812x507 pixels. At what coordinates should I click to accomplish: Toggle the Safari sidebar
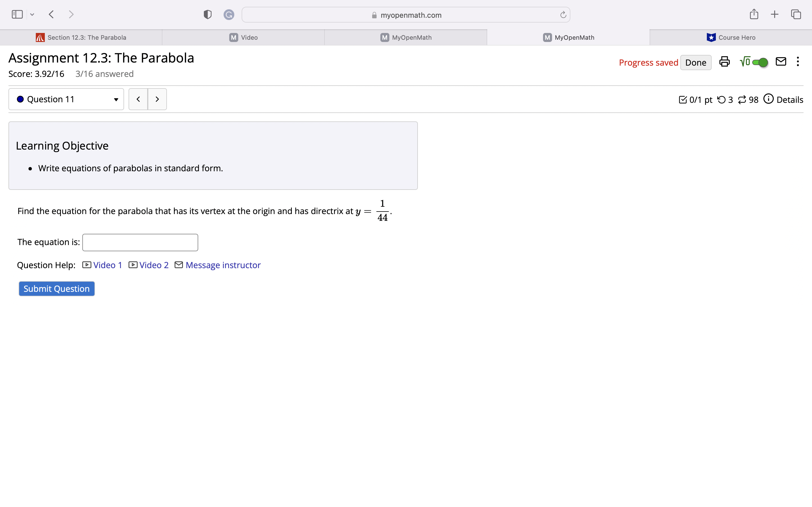(x=17, y=14)
